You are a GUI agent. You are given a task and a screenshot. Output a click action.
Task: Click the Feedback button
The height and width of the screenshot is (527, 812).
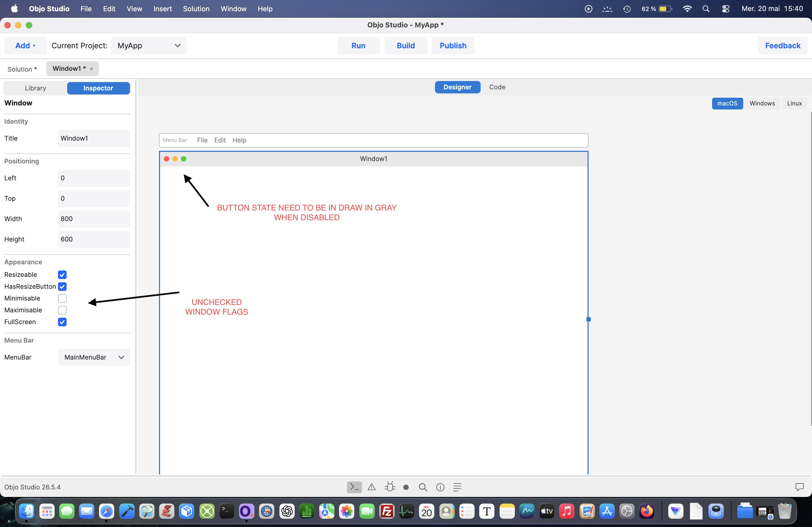click(783, 46)
